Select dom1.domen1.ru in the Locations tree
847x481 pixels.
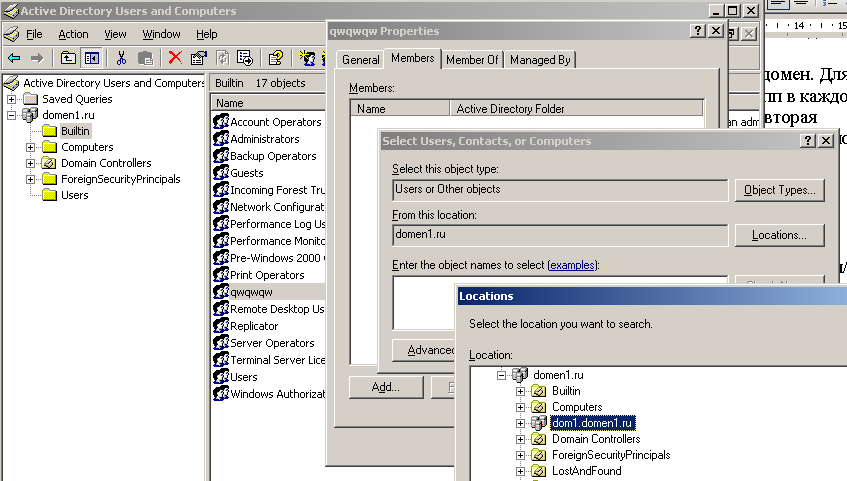click(x=592, y=423)
